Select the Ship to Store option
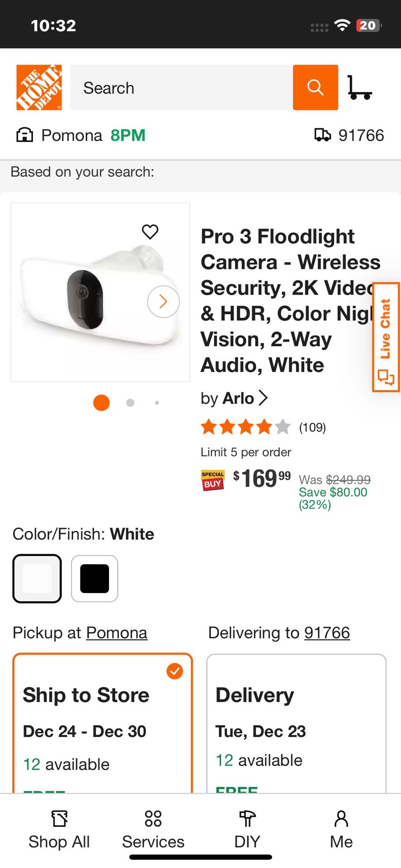401x868 pixels. (103, 722)
